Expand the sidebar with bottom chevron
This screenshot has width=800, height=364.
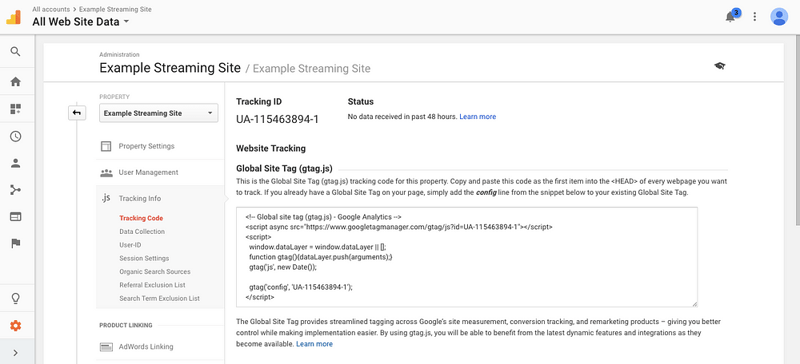15,352
